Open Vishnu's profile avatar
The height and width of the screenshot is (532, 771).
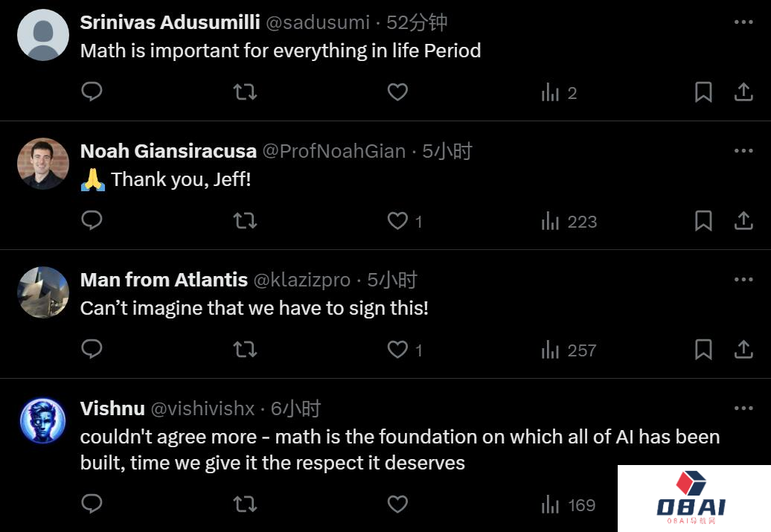tap(43, 422)
